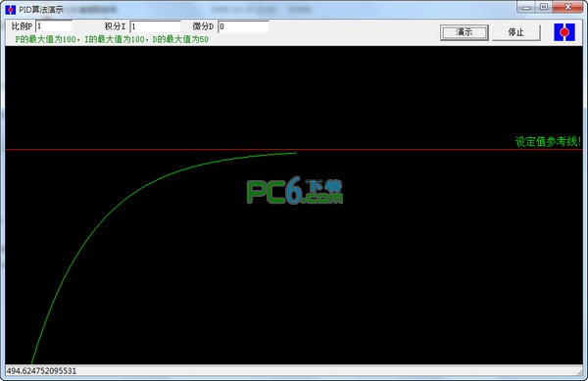
Task: Stop the simulation with the 停止 button
Action: click(516, 32)
